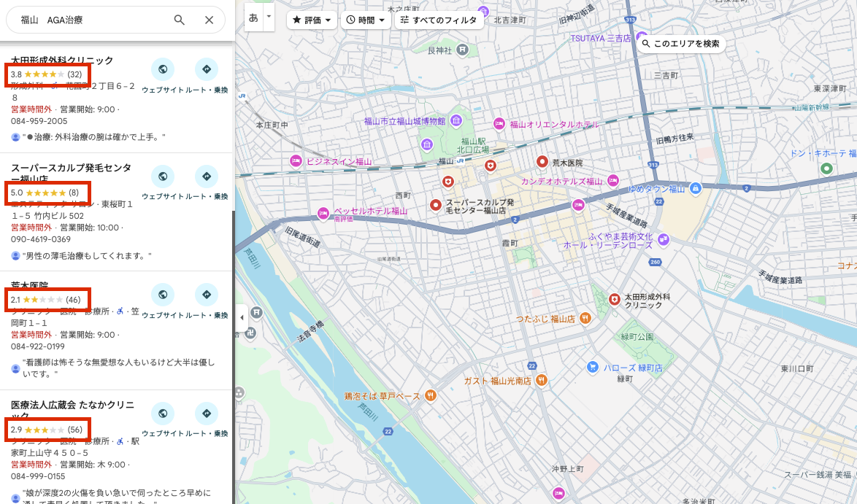Click the ビジネスイン福山 hotel marker
857x504 pixels.
[296, 162]
